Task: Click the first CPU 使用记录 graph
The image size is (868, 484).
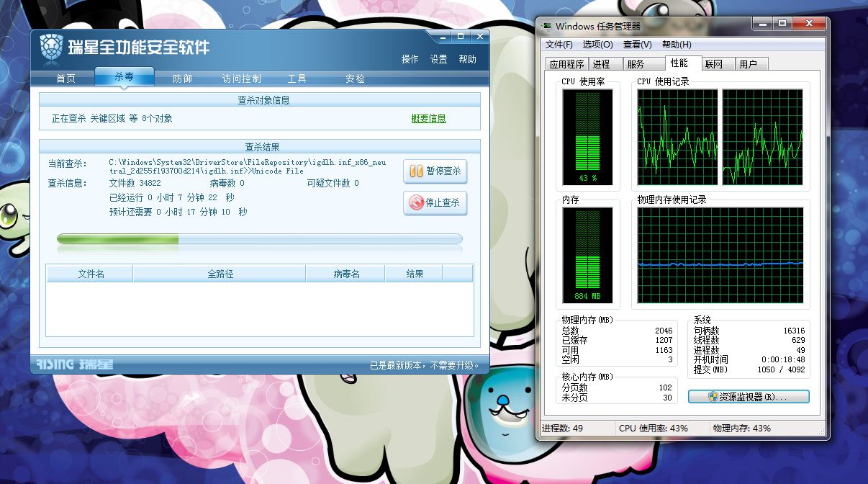Action: pyautogui.click(x=677, y=138)
